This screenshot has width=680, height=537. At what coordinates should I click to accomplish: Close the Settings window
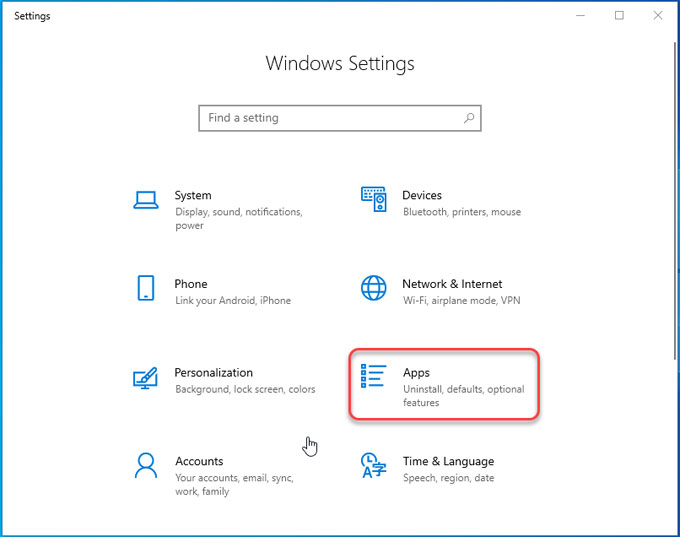click(x=657, y=16)
